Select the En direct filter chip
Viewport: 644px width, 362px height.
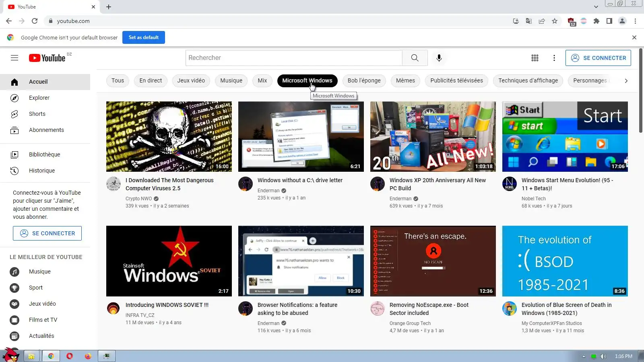click(x=151, y=80)
